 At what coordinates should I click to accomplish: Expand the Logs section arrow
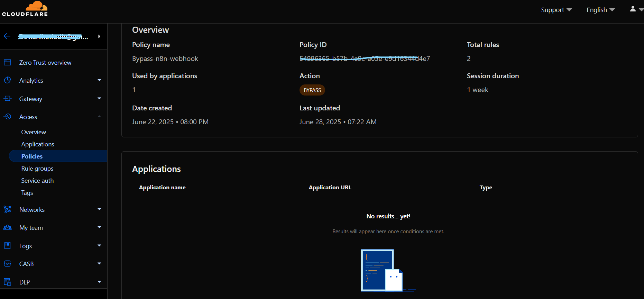click(99, 246)
